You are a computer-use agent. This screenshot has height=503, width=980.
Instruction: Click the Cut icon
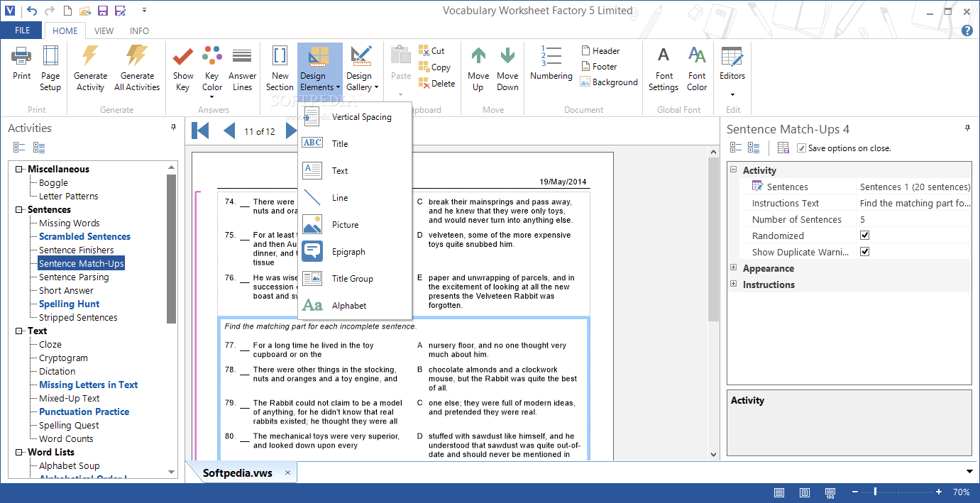pyautogui.click(x=424, y=50)
